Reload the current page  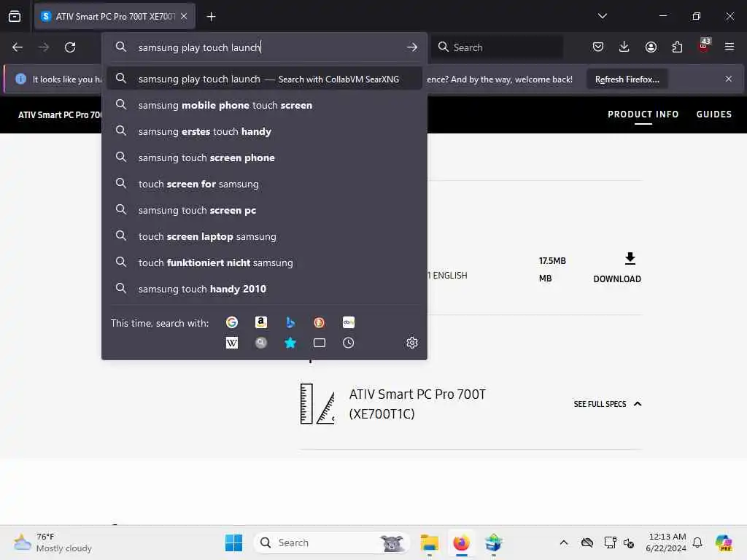coord(70,47)
